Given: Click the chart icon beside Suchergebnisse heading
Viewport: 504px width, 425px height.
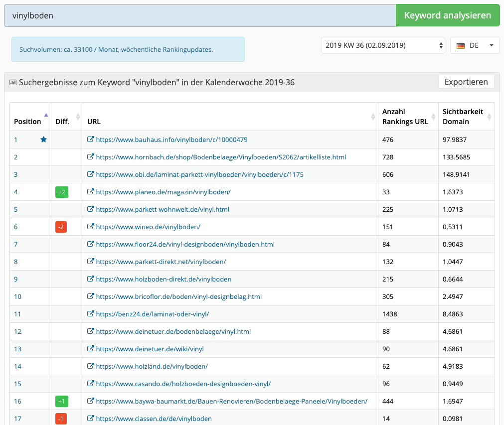Looking at the screenshot, I should pyautogui.click(x=13, y=83).
